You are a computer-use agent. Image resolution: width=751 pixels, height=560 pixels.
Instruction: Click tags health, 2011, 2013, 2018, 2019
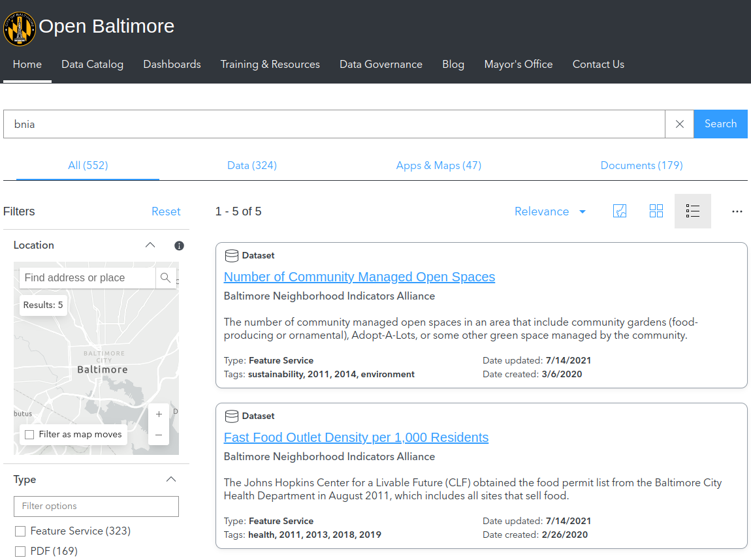click(303, 535)
